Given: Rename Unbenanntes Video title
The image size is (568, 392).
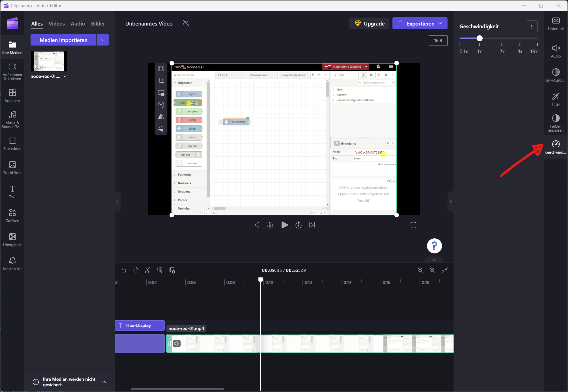Looking at the screenshot, I should pyautogui.click(x=149, y=24).
